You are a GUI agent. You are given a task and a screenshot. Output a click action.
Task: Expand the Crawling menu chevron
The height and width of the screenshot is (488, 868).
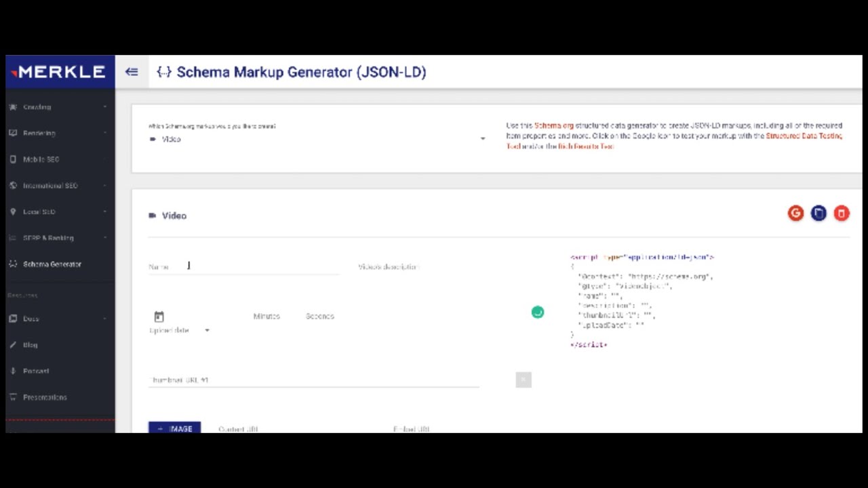(x=104, y=107)
